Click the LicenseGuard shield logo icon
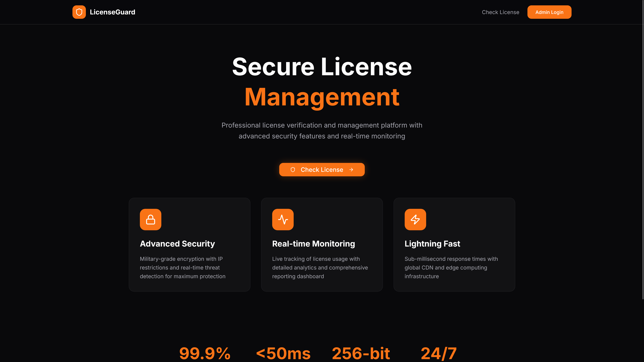The width and height of the screenshot is (644, 362). 79,12
